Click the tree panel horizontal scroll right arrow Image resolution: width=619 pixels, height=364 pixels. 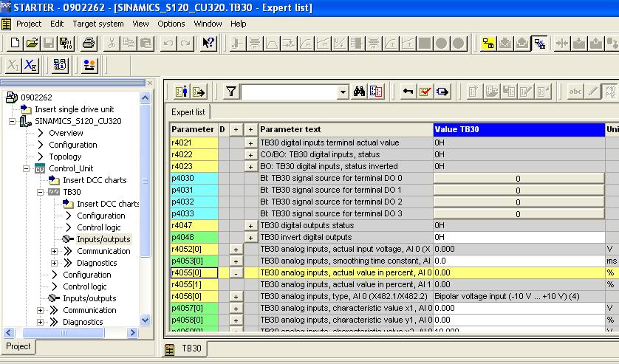[x=133, y=333]
